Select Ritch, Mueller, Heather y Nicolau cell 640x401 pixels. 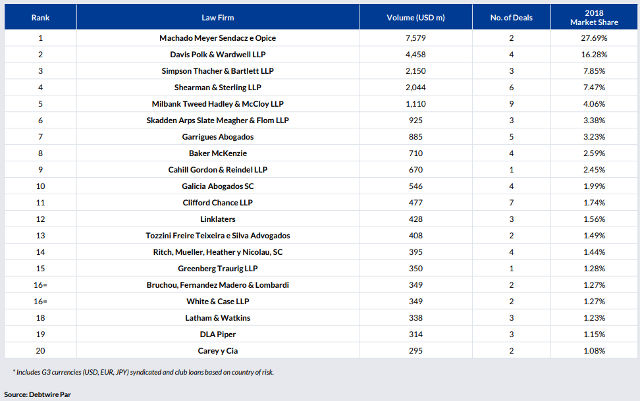(218, 252)
